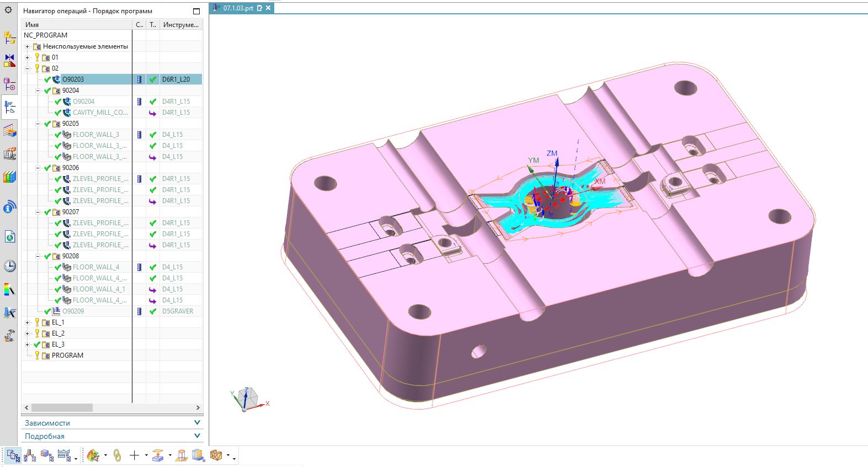
Task: Expand the Зависимости section
Action: (x=113, y=423)
